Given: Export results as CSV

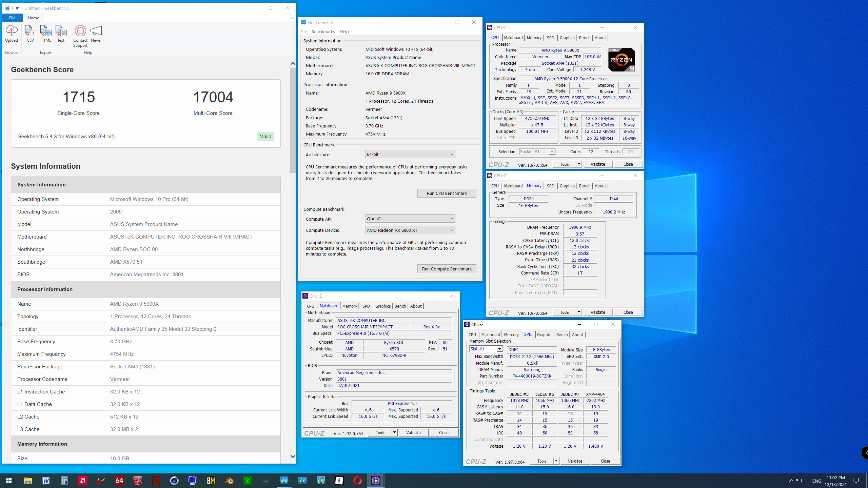Looking at the screenshot, I should tap(30, 34).
